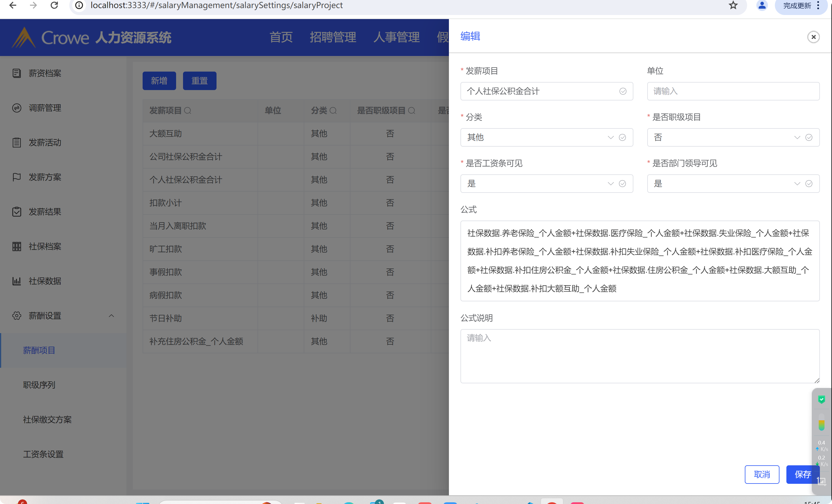Click the 取消 button
Viewport: 832px width, 504px height.
[x=762, y=474]
